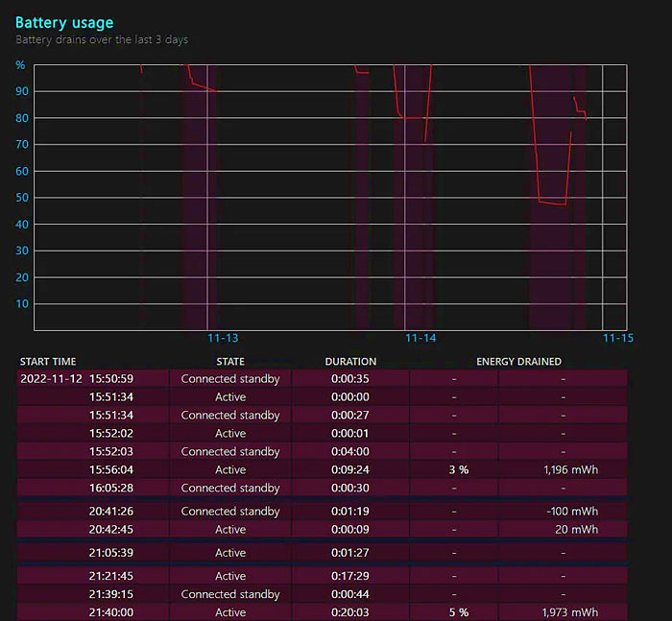Click the START TIME column header

click(x=48, y=362)
